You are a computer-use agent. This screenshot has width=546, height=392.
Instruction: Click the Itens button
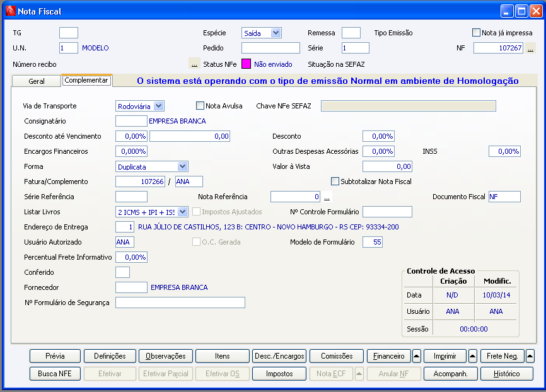click(222, 356)
